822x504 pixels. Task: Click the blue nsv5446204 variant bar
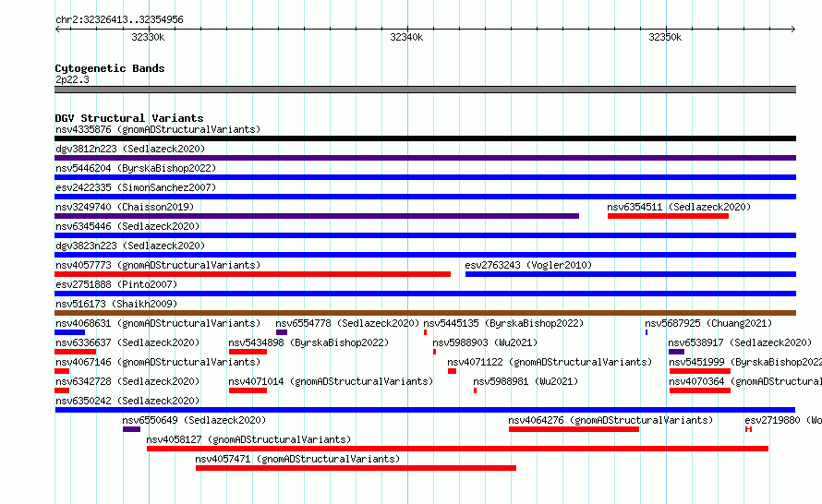pyautogui.click(x=425, y=177)
